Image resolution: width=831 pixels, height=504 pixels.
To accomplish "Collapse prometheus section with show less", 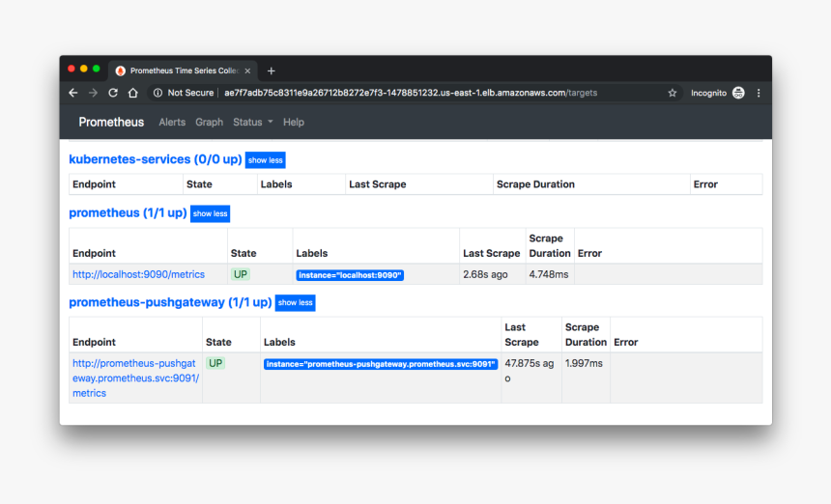I will point(210,213).
